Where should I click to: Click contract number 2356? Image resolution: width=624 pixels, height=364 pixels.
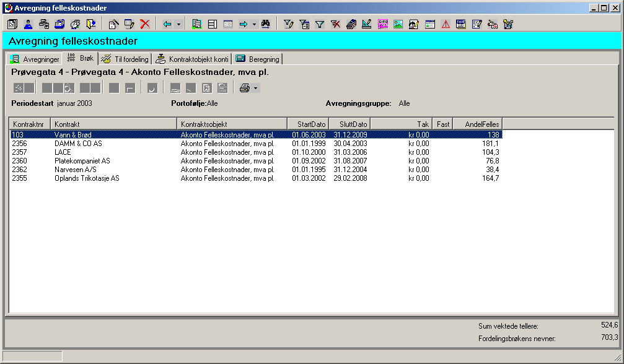[19, 144]
